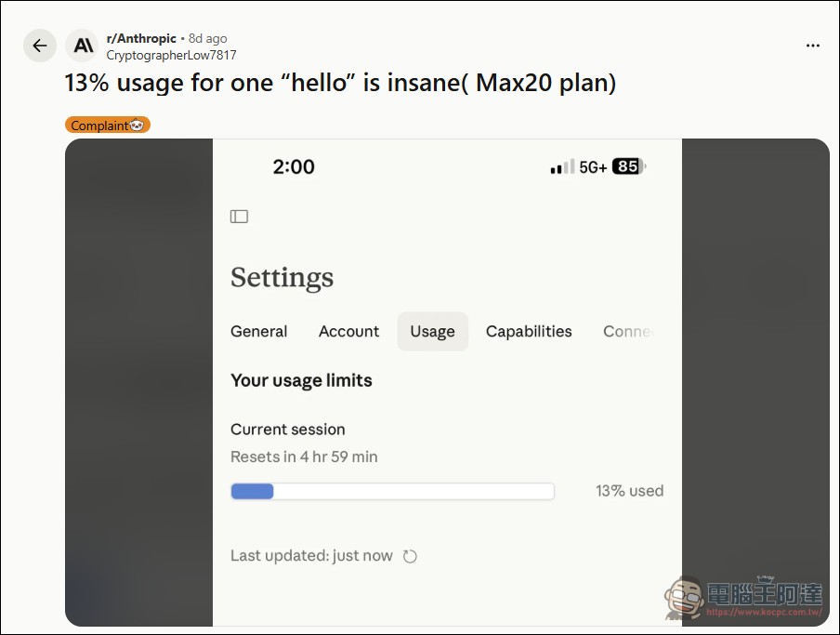Open the three-dot post options menu
The width and height of the screenshot is (840, 635).
pyautogui.click(x=813, y=46)
